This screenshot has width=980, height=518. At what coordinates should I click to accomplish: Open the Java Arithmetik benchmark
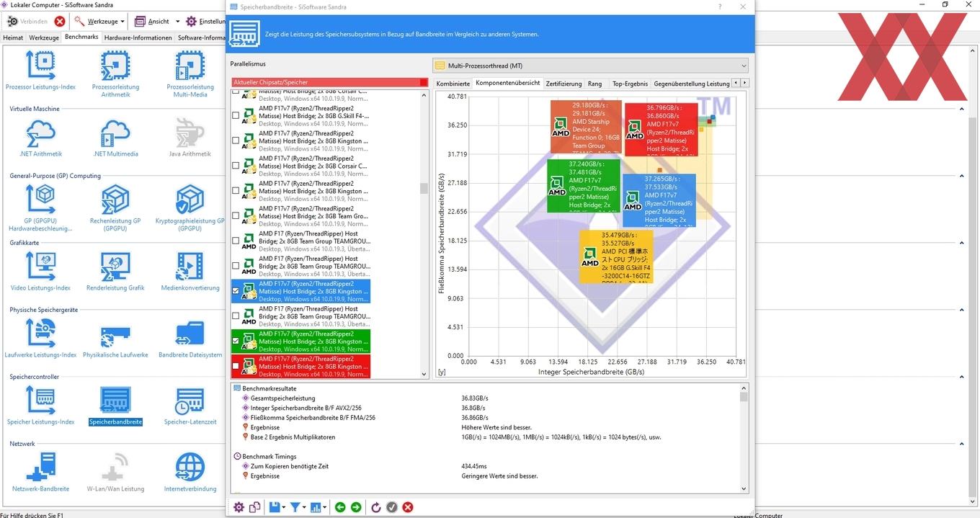(x=190, y=138)
